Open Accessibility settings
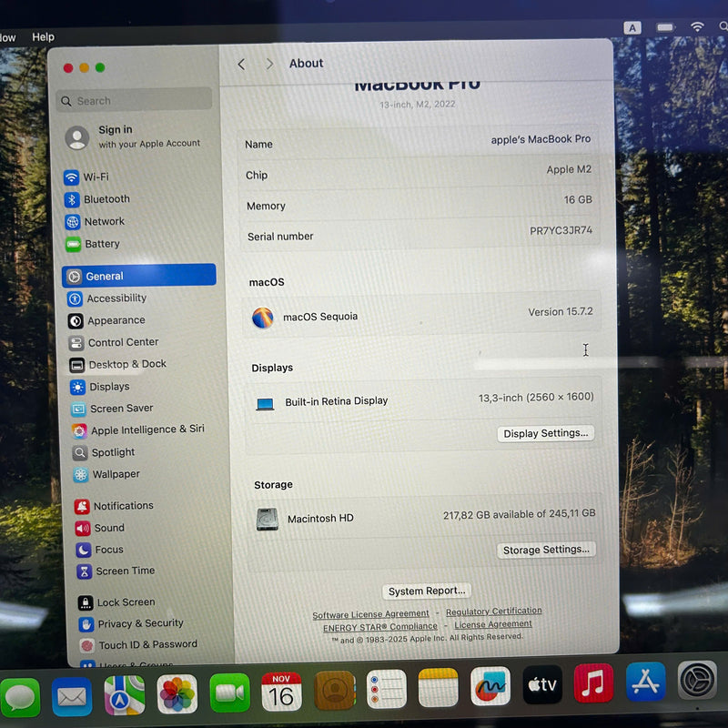Image resolution: width=728 pixels, height=728 pixels. (116, 298)
